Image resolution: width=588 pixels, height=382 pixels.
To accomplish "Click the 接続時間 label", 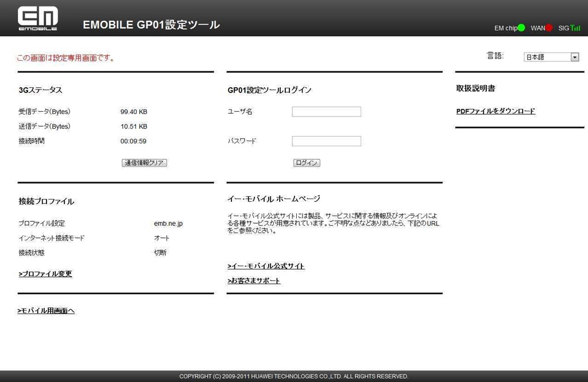I will coord(32,141).
